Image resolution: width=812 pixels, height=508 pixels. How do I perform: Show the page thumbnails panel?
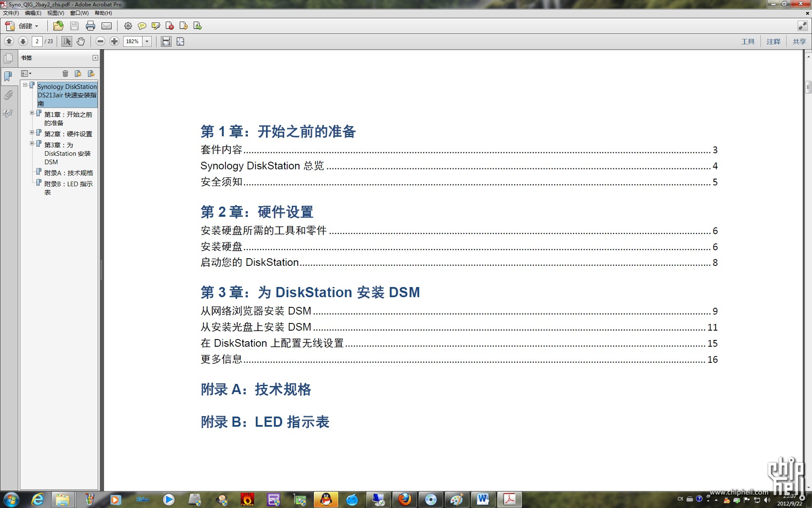[x=8, y=58]
